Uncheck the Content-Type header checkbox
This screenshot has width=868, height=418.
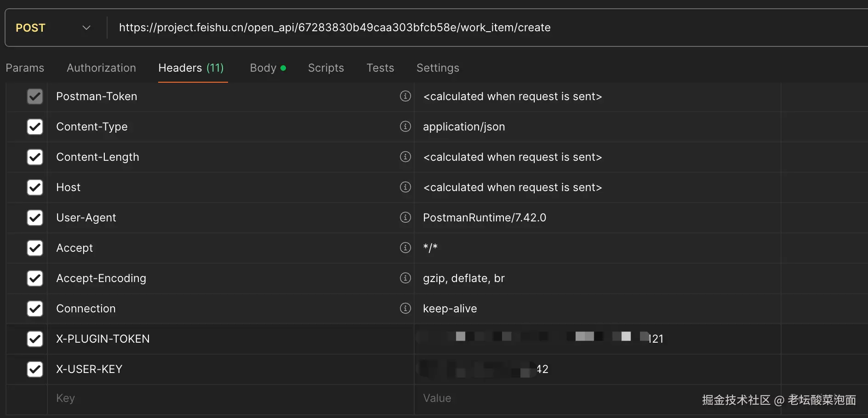[x=35, y=127]
